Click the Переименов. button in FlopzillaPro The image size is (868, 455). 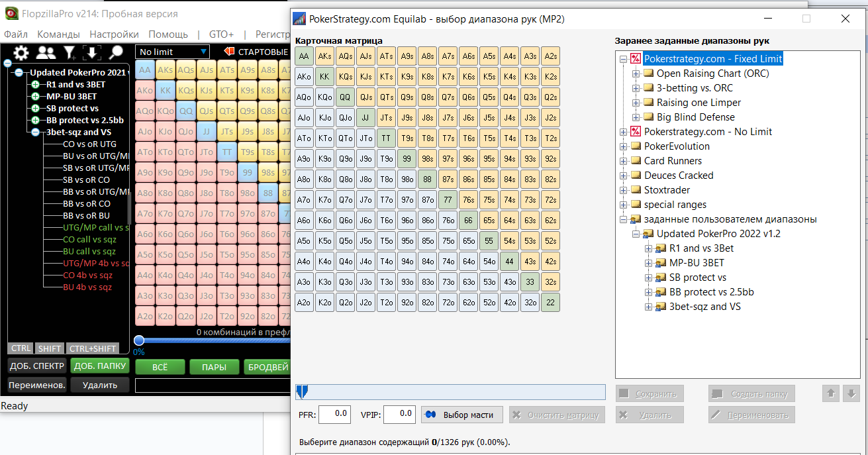point(37,385)
